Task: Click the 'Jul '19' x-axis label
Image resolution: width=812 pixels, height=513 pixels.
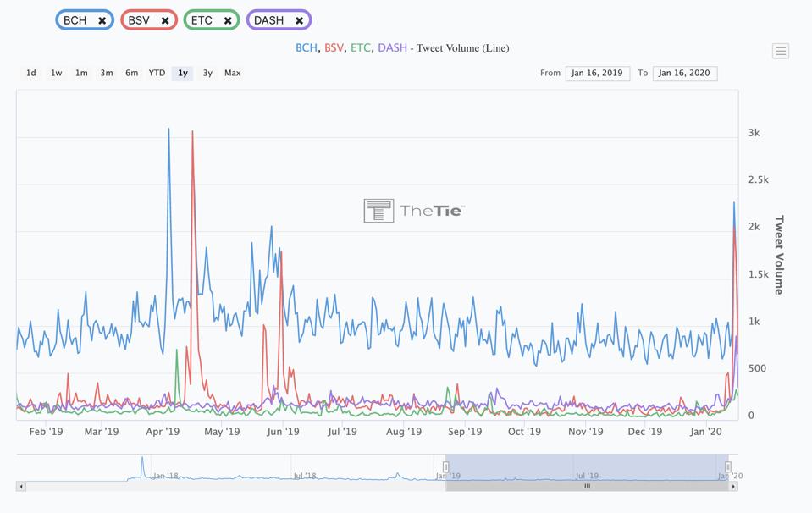Action: point(342,431)
